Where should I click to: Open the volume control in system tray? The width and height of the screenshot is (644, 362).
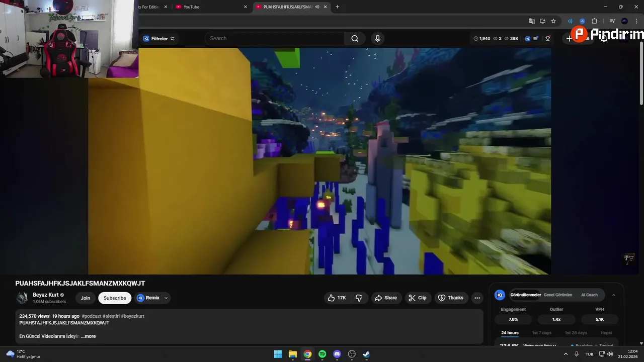610,354
